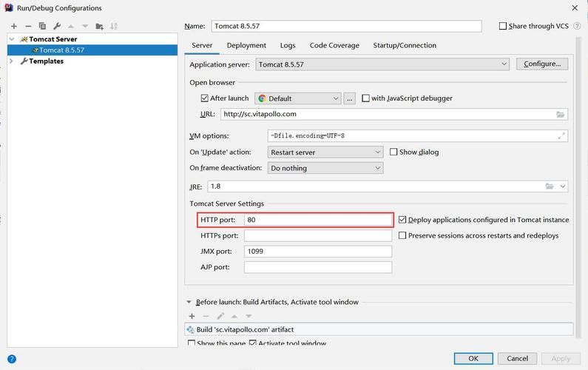The width and height of the screenshot is (588, 370).
Task: Sort the configurations alphabetically
Action: coord(114,26)
